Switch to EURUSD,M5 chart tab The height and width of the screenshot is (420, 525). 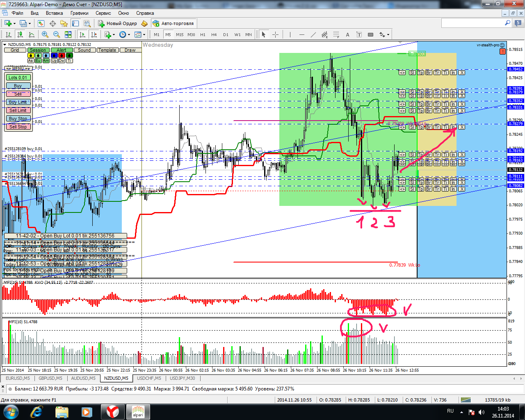[x=18, y=378]
